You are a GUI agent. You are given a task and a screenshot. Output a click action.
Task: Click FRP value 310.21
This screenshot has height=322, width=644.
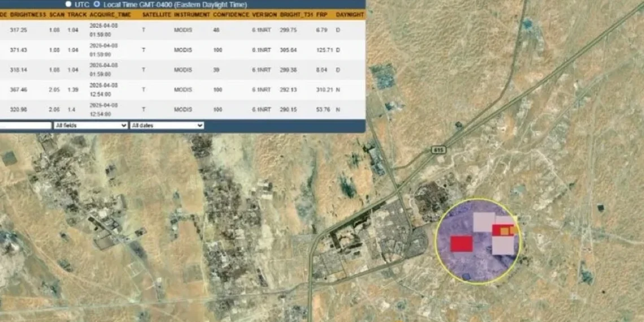(x=324, y=89)
